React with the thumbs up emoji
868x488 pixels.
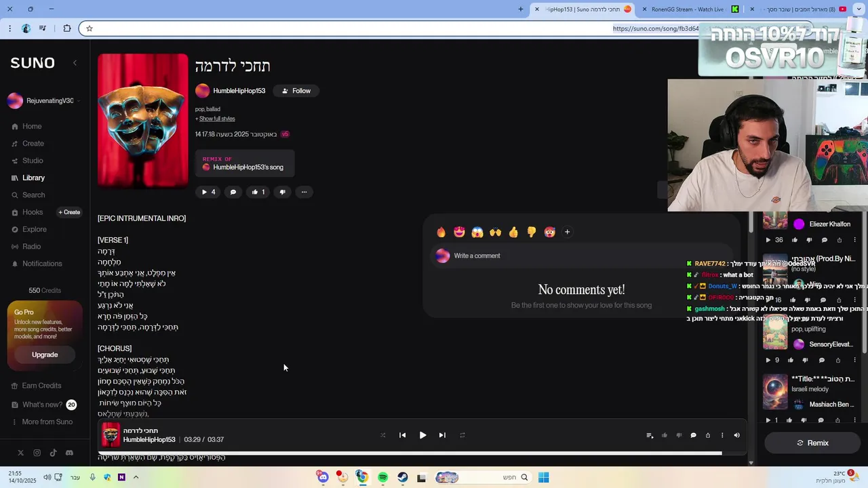click(x=513, y=232)
